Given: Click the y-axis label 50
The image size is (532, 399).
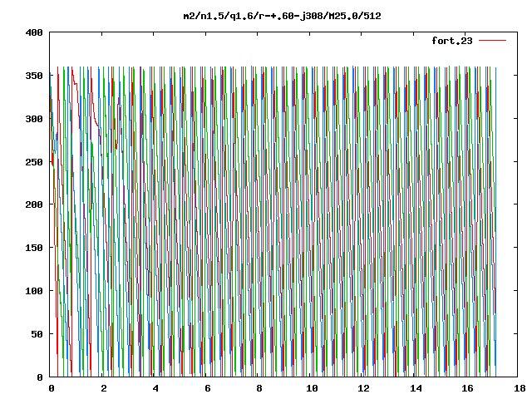Looking at the screenshot, I should coord(37,334).
